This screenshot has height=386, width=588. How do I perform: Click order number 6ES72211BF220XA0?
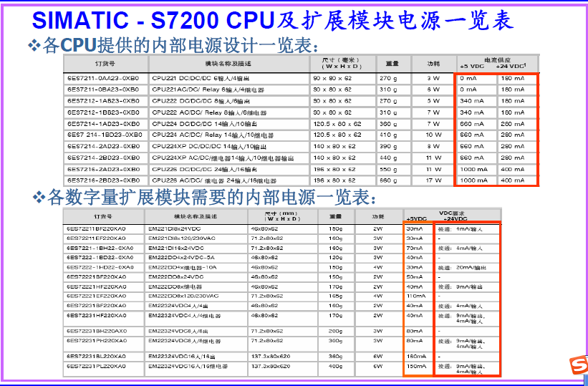tap(96, 229)
